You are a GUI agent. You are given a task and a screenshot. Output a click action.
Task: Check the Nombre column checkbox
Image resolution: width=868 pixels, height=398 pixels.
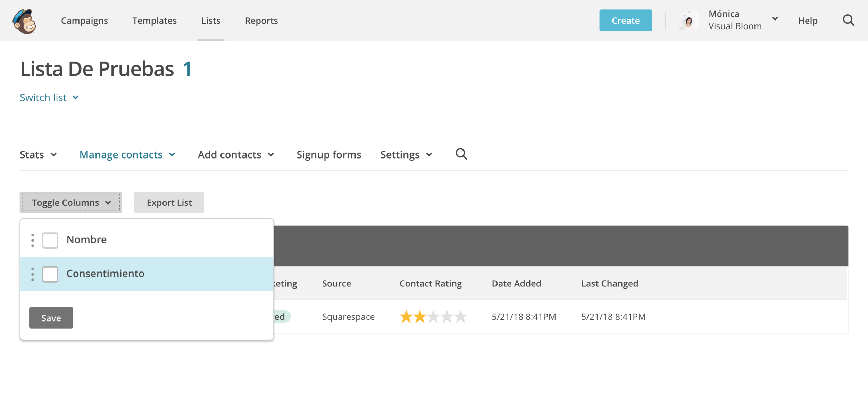click(x=50, y=240)
